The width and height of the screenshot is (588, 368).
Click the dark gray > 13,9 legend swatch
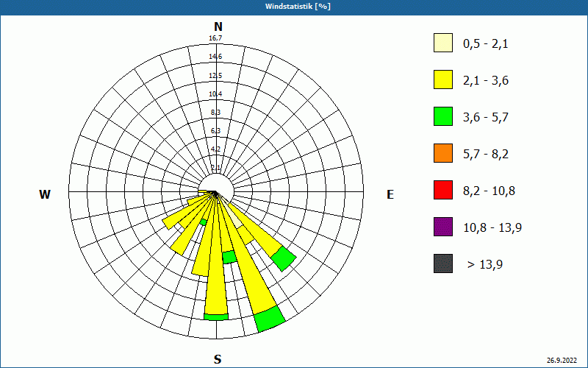click(443, 263)
